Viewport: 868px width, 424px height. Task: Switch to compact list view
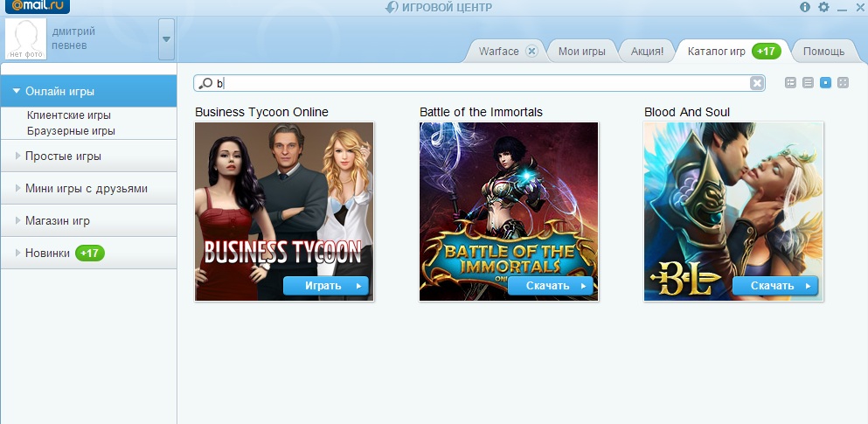808,83
